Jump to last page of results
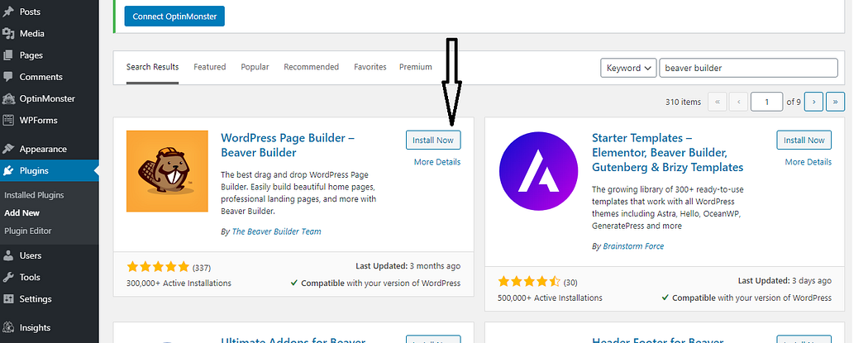This screenshot has width=868, height=343. pyautogui.click(x=835, y=102)
